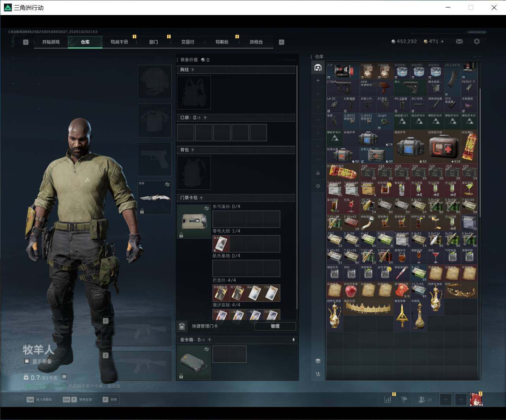Toggle the 显示装备 checkbox
Screen dimensions: 506x420
(27, 361)
